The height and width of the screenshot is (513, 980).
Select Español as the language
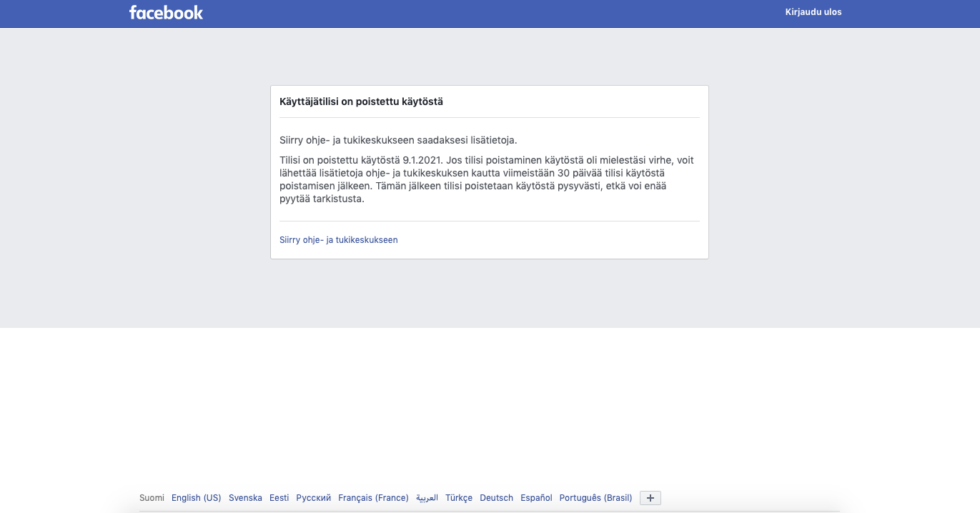tap(536, 498)
